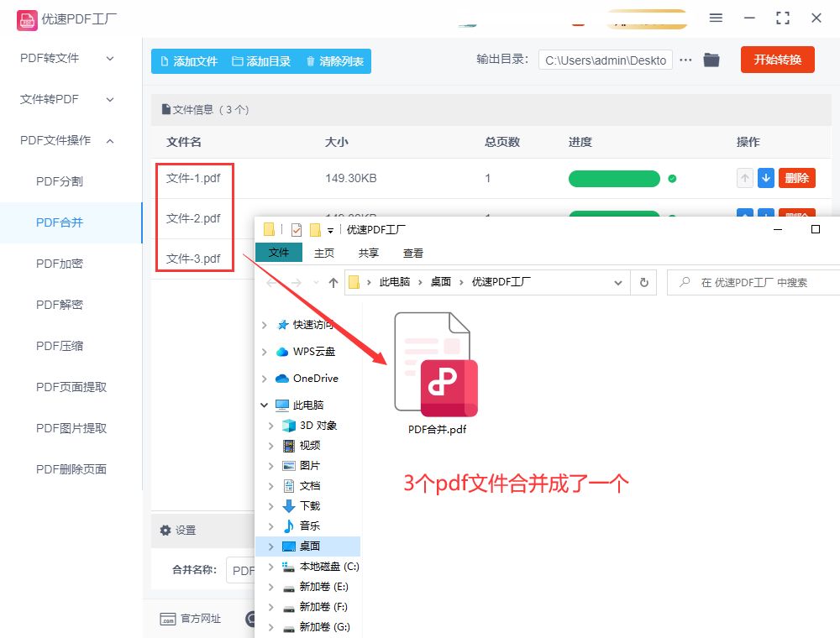Select PDF分割 in sidebar
The height and width of the screenshot is (638, 840).
60,181
